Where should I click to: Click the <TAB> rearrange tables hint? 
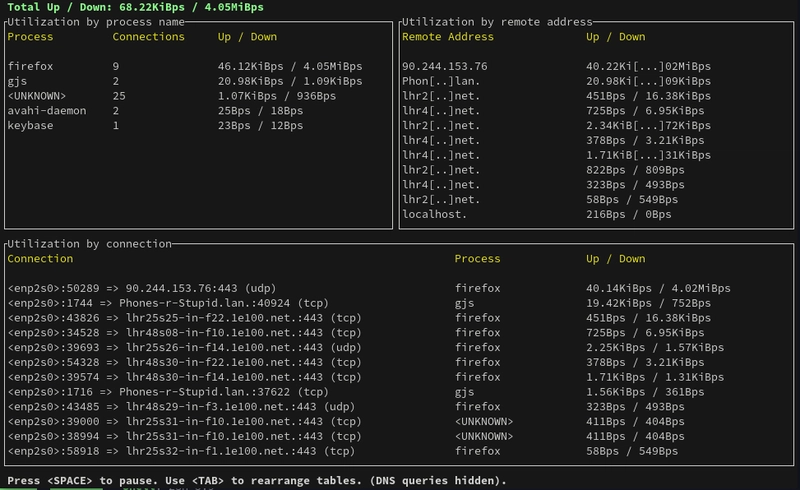207,481
